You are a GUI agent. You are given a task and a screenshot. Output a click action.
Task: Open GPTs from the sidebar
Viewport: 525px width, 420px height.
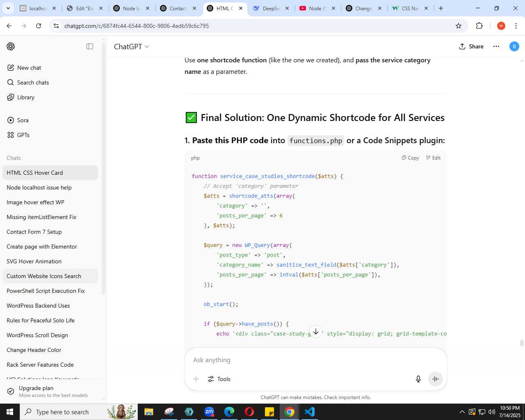tap(50, 135)
